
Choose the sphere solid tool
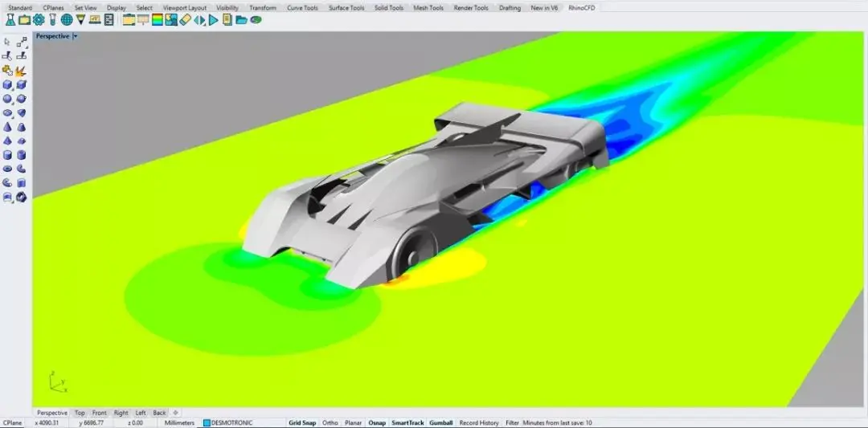click(7, 99)
